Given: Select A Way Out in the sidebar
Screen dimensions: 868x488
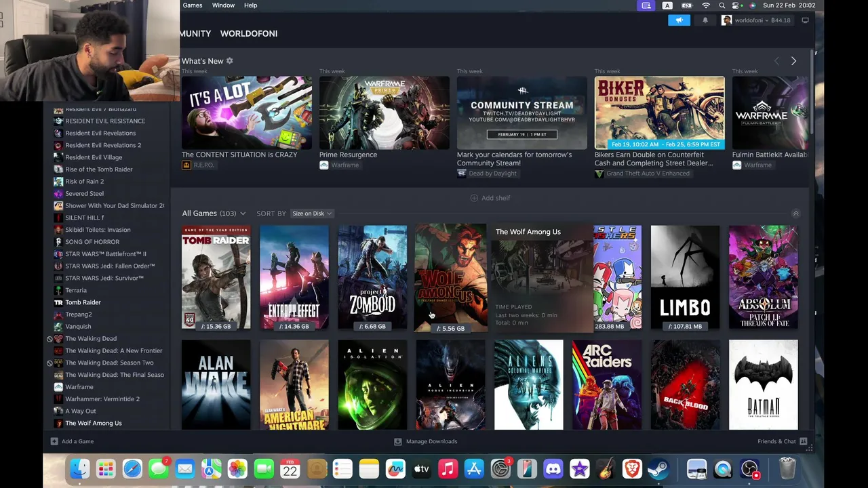Looking at the screenshot, I should [x=81, y=411].
